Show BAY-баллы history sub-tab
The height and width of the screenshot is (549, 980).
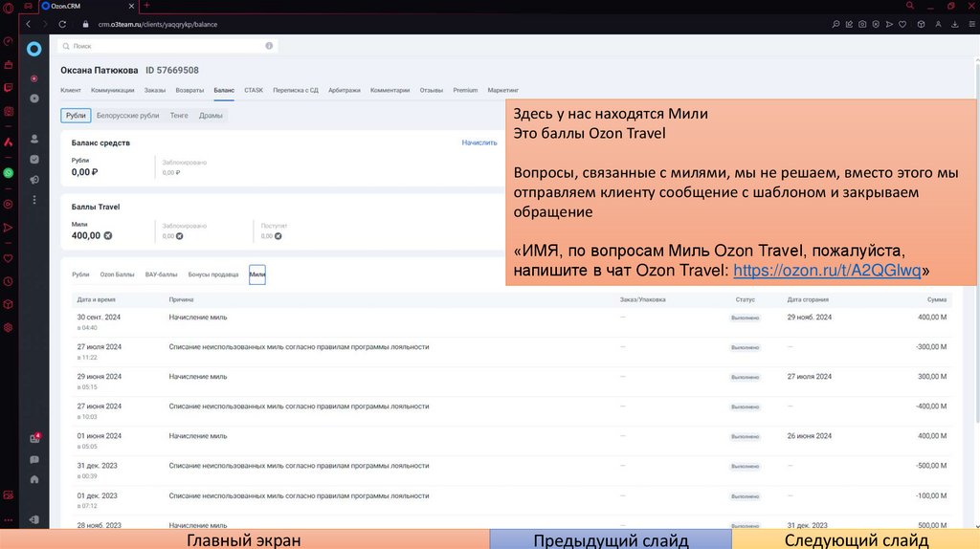[x=161, y=274]
